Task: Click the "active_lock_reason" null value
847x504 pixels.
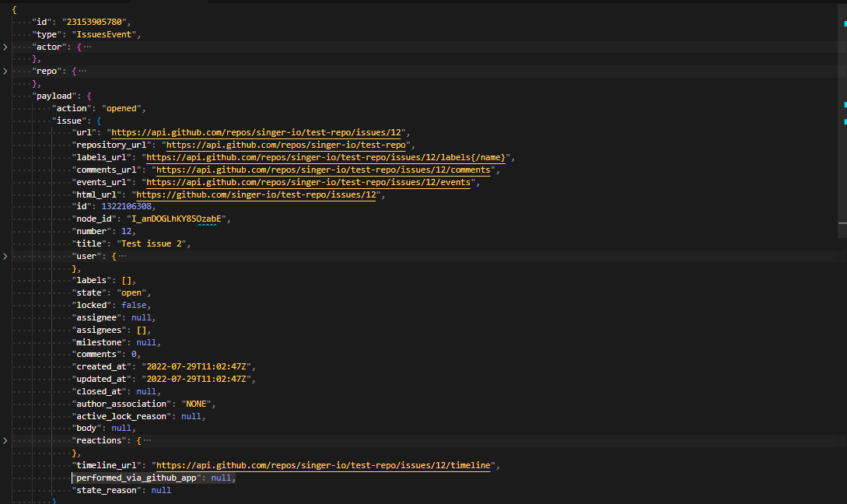Action: click(x=191, y=416)
